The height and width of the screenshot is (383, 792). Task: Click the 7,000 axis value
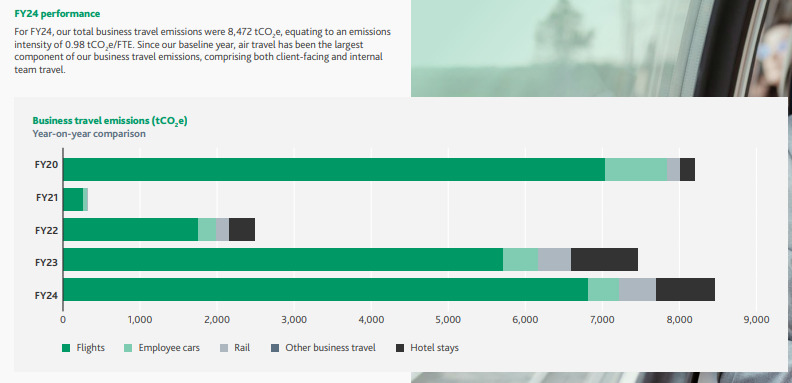(602, 319)
